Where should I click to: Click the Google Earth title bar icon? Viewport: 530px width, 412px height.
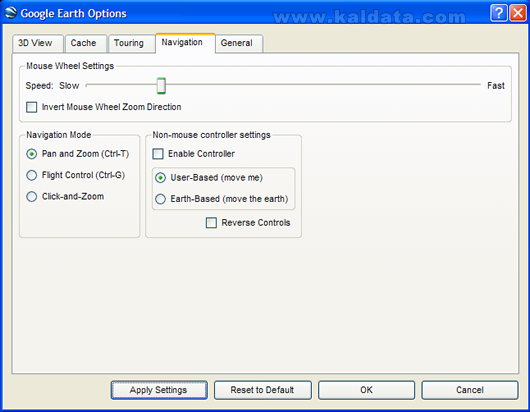click(x=11, y=13)
